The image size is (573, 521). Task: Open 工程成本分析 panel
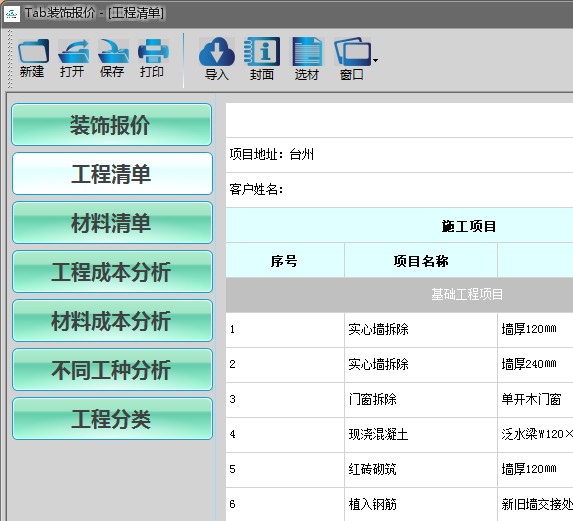(x=112, y=272)
